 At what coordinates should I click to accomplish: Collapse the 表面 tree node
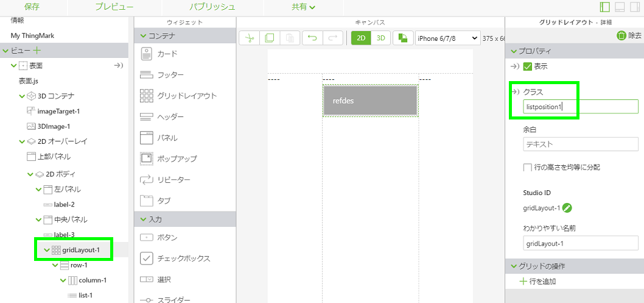(x=13, y=65)
